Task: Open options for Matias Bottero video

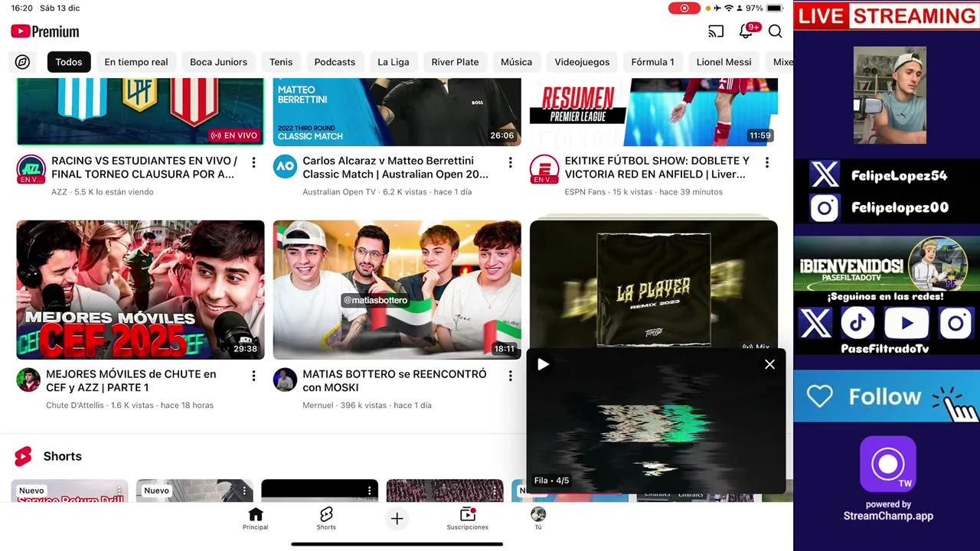Action: 510,377
